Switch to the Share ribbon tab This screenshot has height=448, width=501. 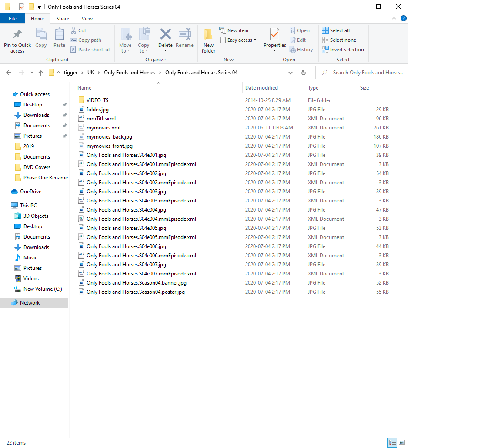[x=63, y=19]
